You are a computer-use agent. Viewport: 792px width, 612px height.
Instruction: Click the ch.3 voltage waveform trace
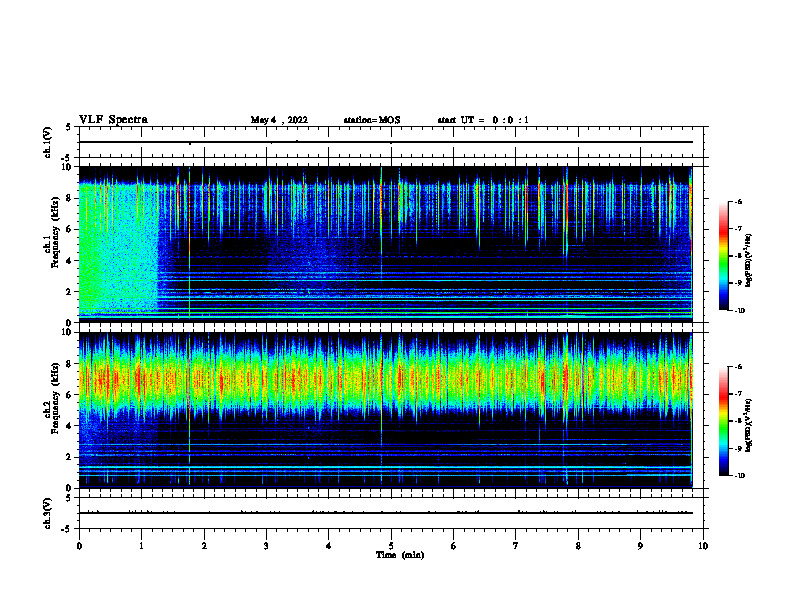[386, 513]
